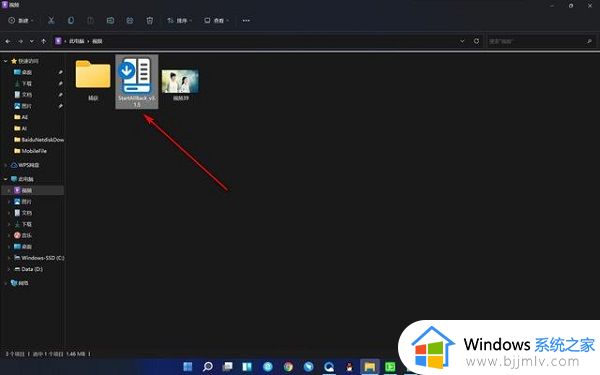Image resolution: width=600 pixels, height=375 pixels.
Task: Expand the address bar history dropdown
Action: tap(462, 41)
